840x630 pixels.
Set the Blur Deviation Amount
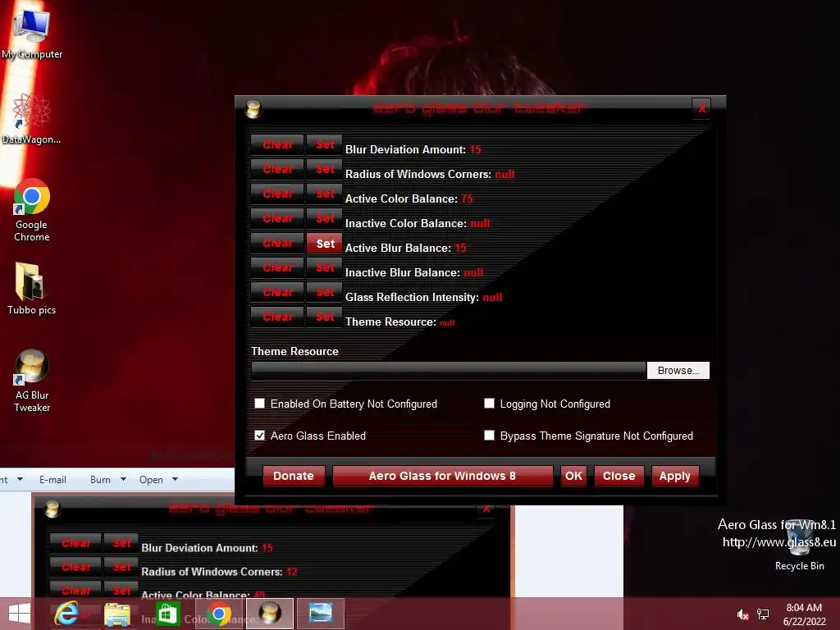pos(325,144)
